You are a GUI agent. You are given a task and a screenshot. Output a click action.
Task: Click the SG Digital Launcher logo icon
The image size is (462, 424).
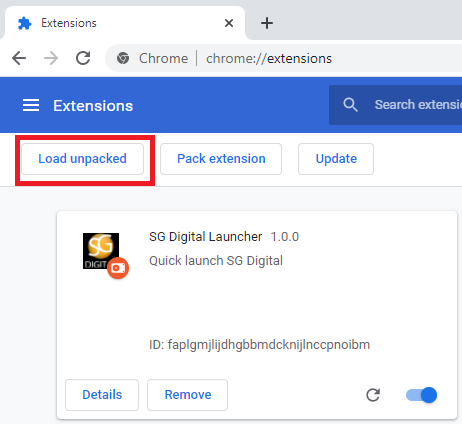[101, 251]
